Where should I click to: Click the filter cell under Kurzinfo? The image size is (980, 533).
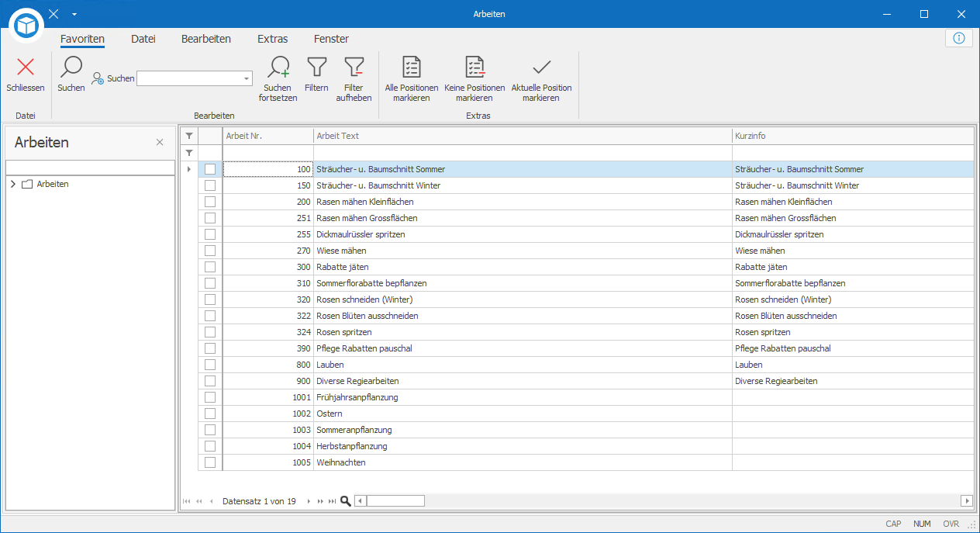pyautogui.click(x=853, y=153)
